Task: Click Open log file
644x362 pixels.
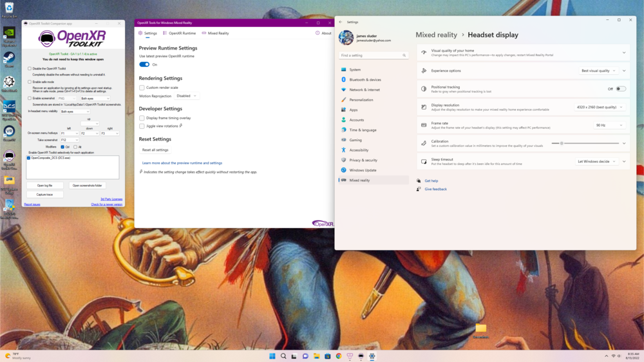Action: click(x=45, y=186)
